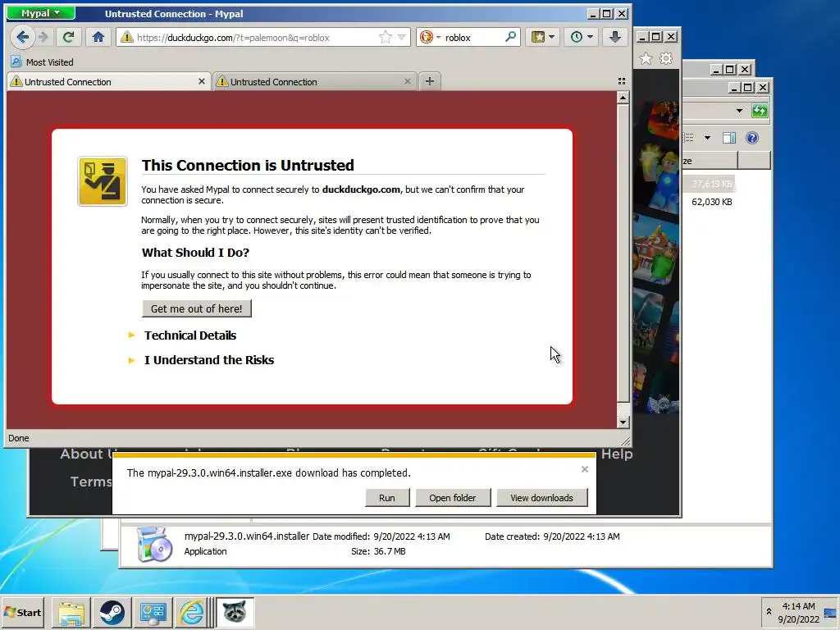The image size is (840, 630).
Task: Open the gear tools icon in Internet Explorer
Action: [x=666, y=58]
